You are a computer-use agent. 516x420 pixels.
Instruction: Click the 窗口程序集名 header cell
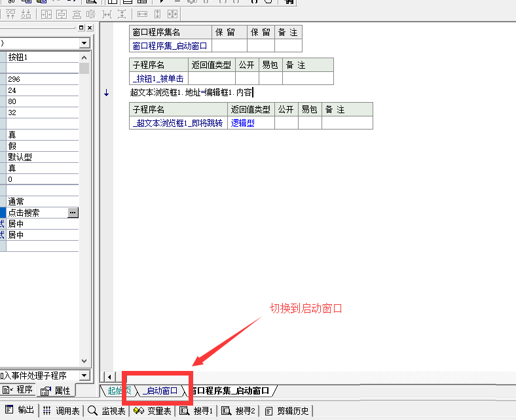point(170,32)
